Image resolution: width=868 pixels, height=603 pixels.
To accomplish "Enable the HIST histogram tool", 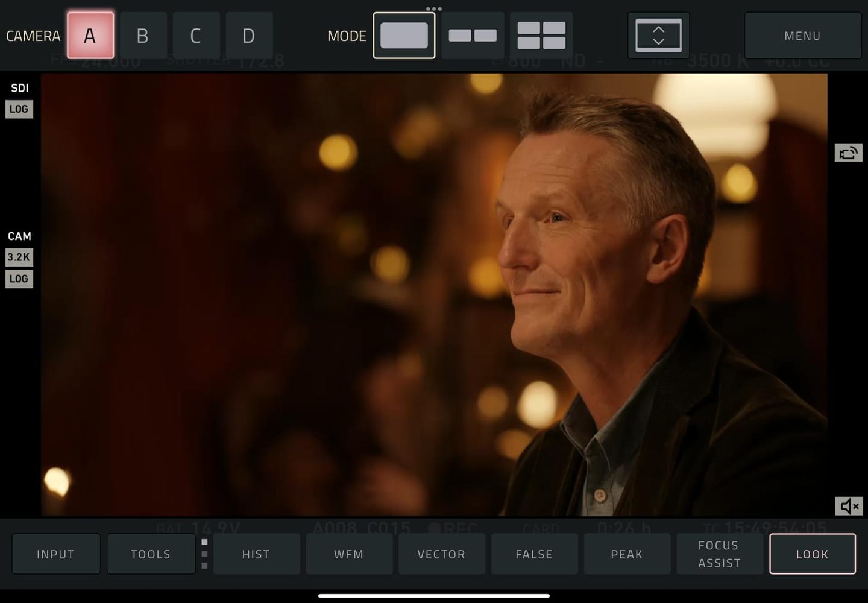I will coord(256,554).
